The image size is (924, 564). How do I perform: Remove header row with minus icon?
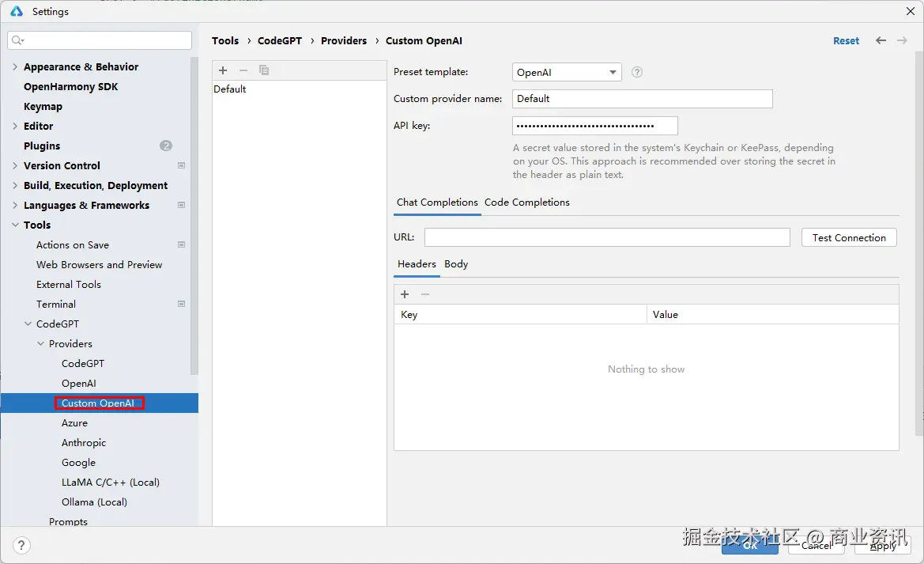(x=425, y=293)
